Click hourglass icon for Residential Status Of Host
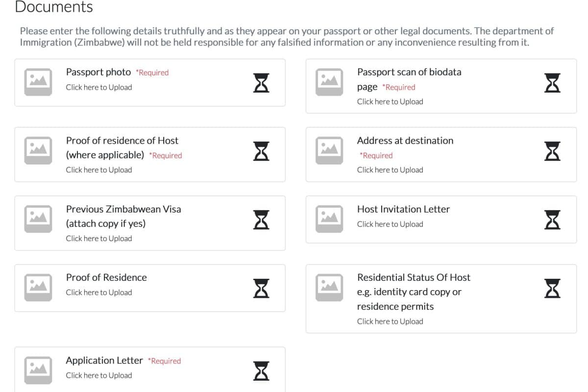588x392 pixels. click(x=552, y=288)
